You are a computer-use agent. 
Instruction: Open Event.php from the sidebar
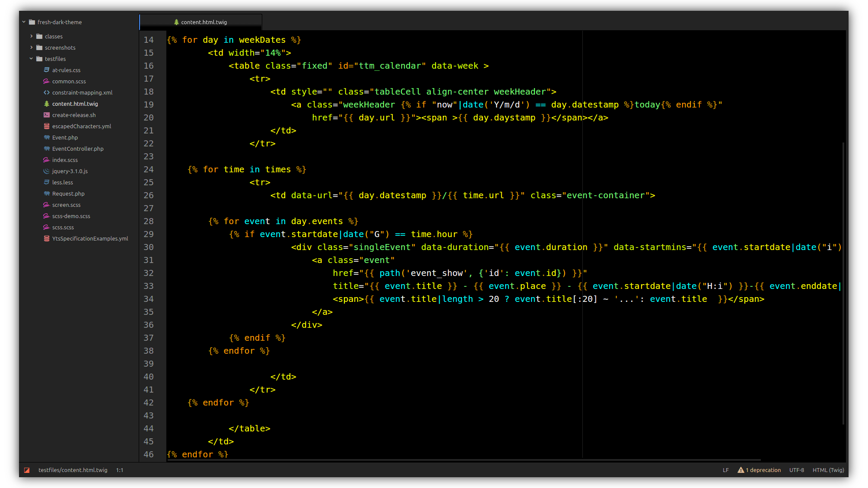tap(65, 137)
